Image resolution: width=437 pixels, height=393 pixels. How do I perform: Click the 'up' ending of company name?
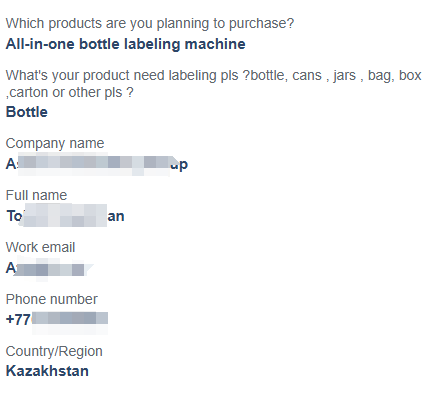coord(179,165)
